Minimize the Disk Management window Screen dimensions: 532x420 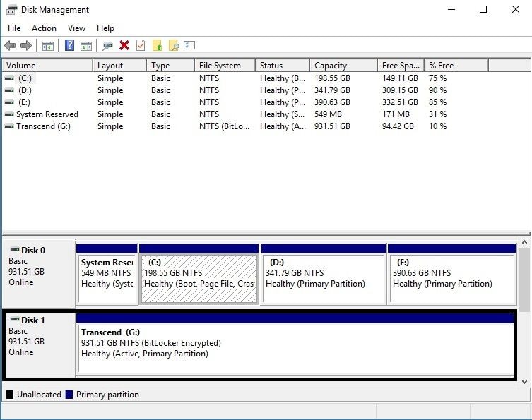[x=451, y=9]
